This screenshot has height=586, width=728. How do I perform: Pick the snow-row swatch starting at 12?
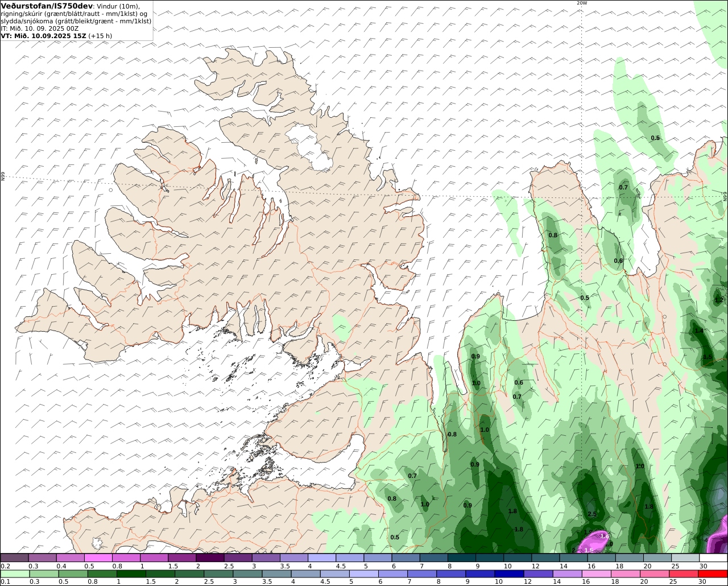545,558
